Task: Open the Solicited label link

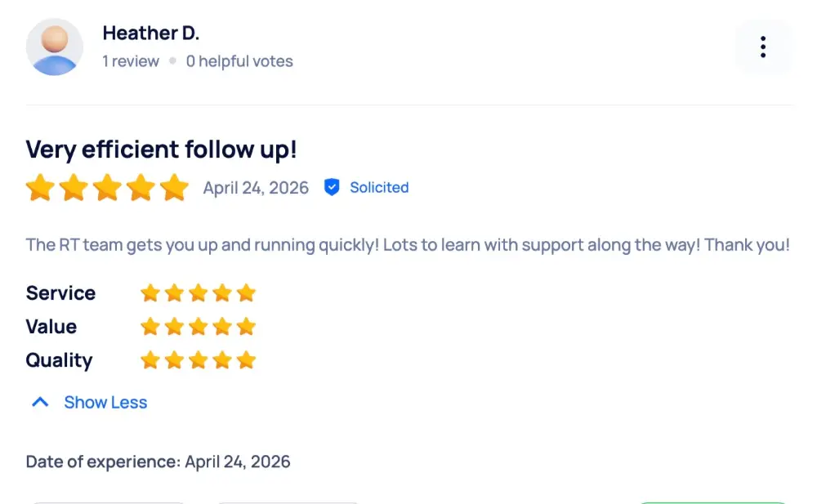Action: [379, 187]
